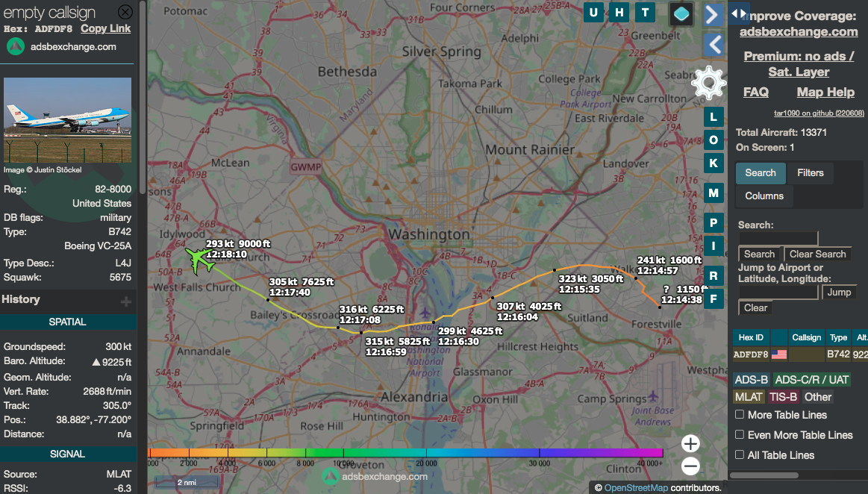The image size is (868, 494).
Task: Close the aircraft info panel
Action: [125, 12]
